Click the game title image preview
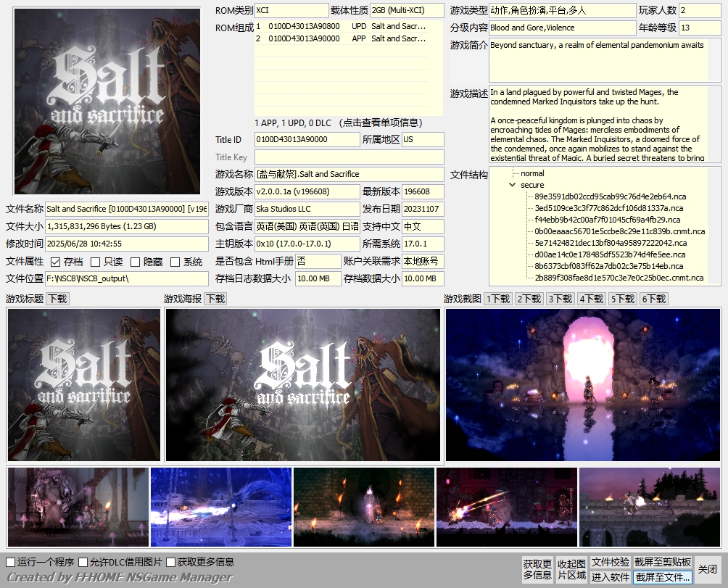 (x=84, y=385)
